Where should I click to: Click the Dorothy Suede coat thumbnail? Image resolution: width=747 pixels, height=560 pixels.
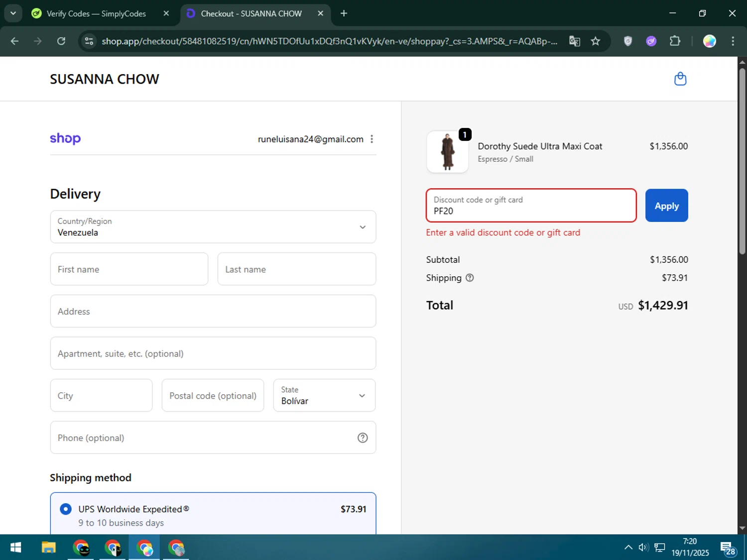(x=447, y=152)
